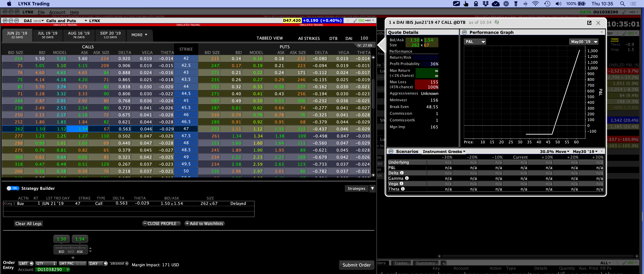Open the May30 '19 date dropdown in graph
The height and width of the screenshot is (274, 644).
pos(583,42)
